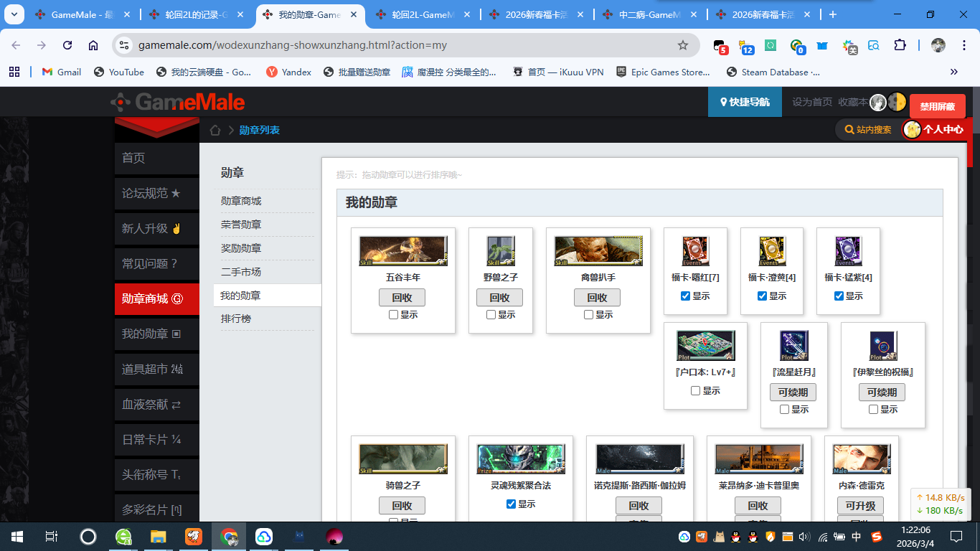Click 回收 button under 野兽之子
Screen dimensions: 980x551
coord(499,298)
